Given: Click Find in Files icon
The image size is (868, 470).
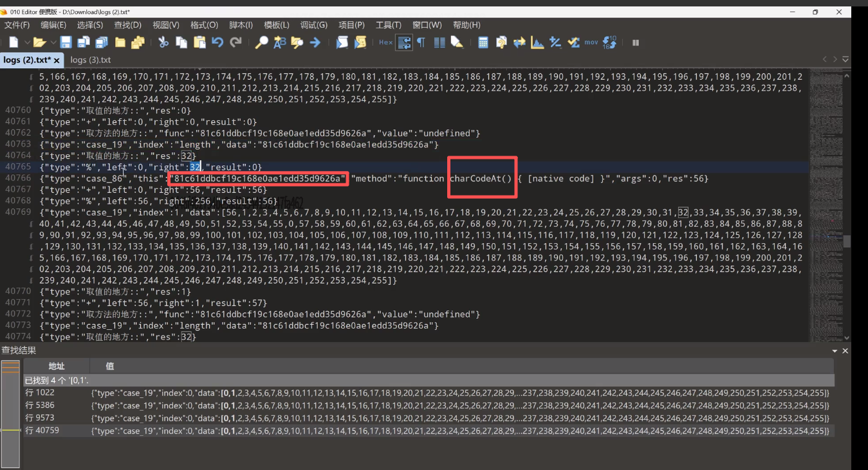Looking at the screenshot, I should [297, 42].
